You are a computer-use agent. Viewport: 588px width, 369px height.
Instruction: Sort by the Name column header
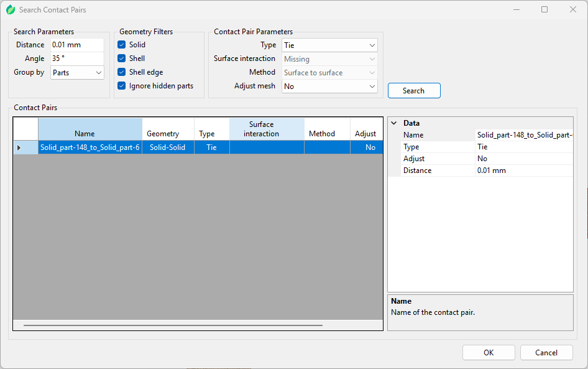(x=85, y=134)
